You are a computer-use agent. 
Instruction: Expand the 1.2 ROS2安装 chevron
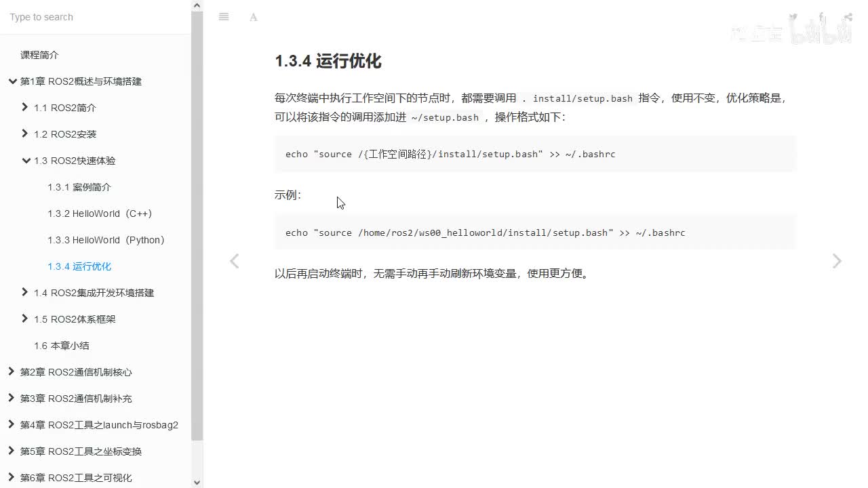point(25,134)
